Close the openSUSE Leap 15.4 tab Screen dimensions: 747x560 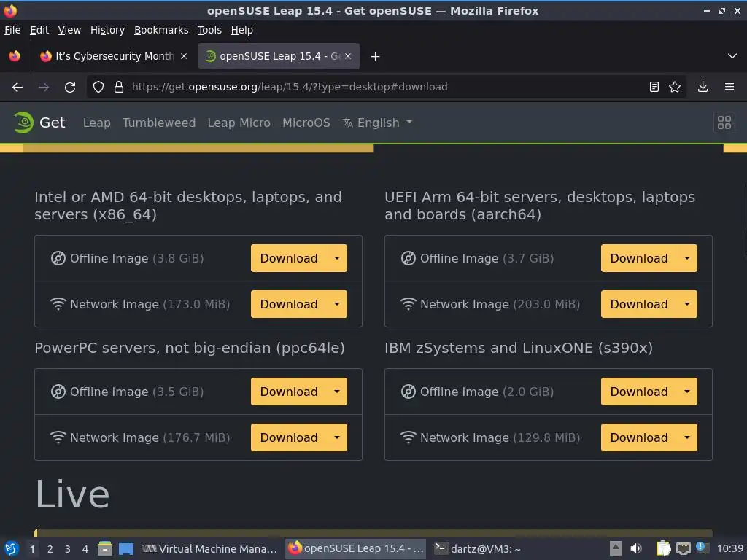coord(348,56)
